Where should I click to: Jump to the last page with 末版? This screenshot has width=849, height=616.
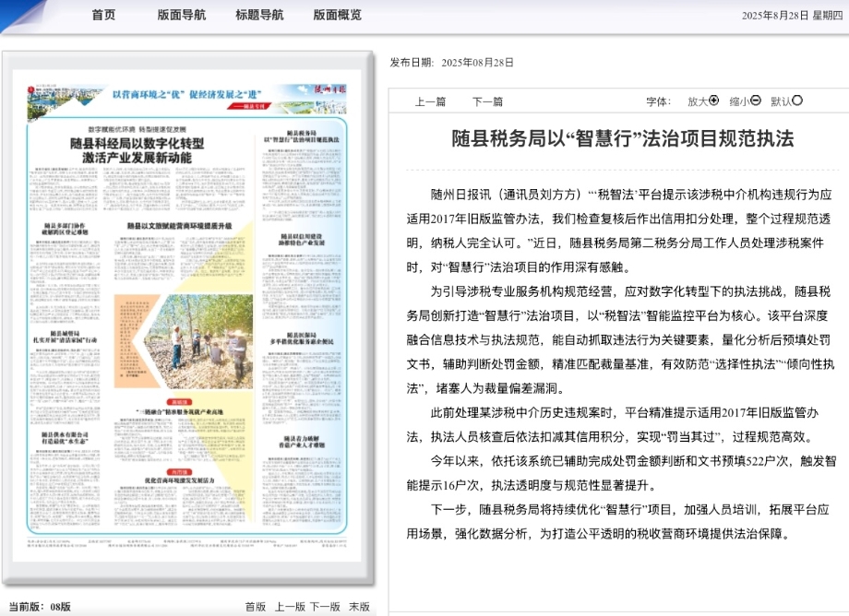coord(359,606)
